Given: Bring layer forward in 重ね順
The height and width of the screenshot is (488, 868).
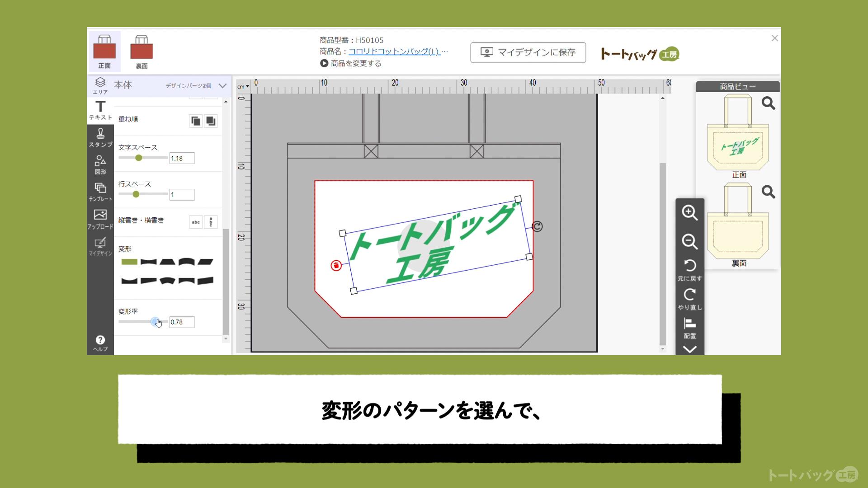Looking at the screenshot, I should (195, 121).
